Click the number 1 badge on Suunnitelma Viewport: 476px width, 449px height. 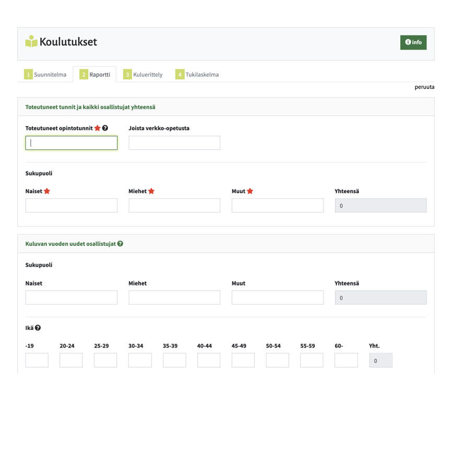28,74
